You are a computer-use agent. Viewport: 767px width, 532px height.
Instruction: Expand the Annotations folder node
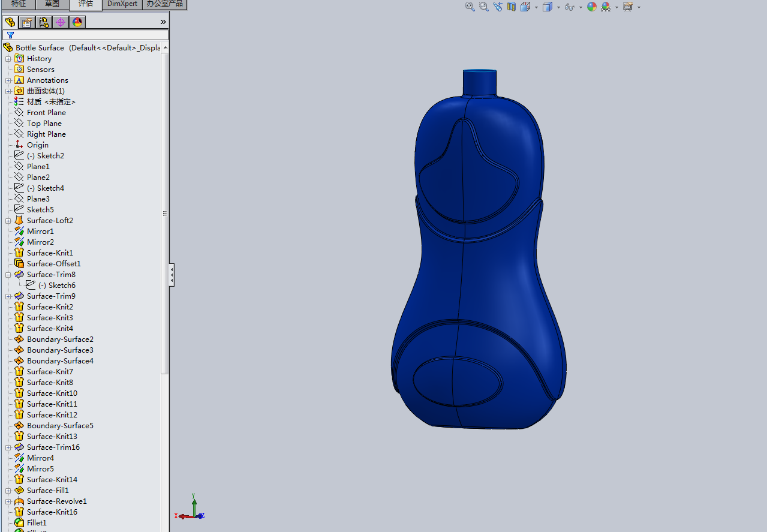(8, 80)
